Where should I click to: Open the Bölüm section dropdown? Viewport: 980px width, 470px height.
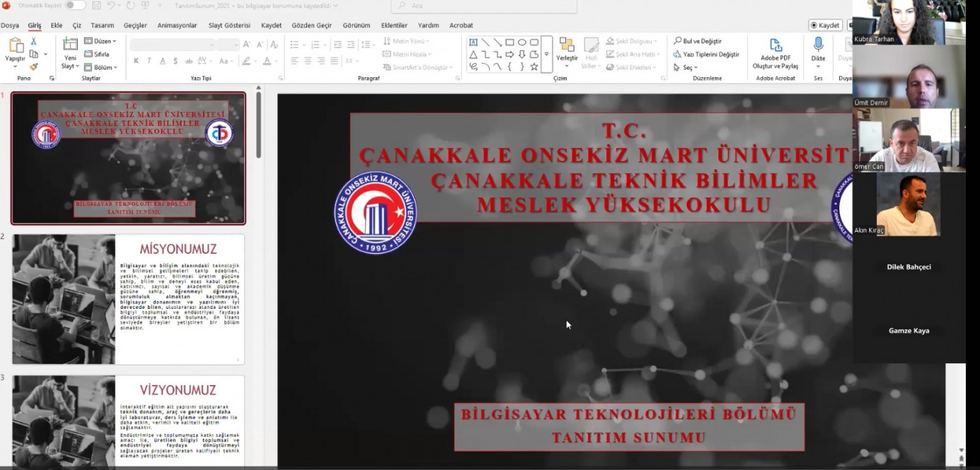101,67
